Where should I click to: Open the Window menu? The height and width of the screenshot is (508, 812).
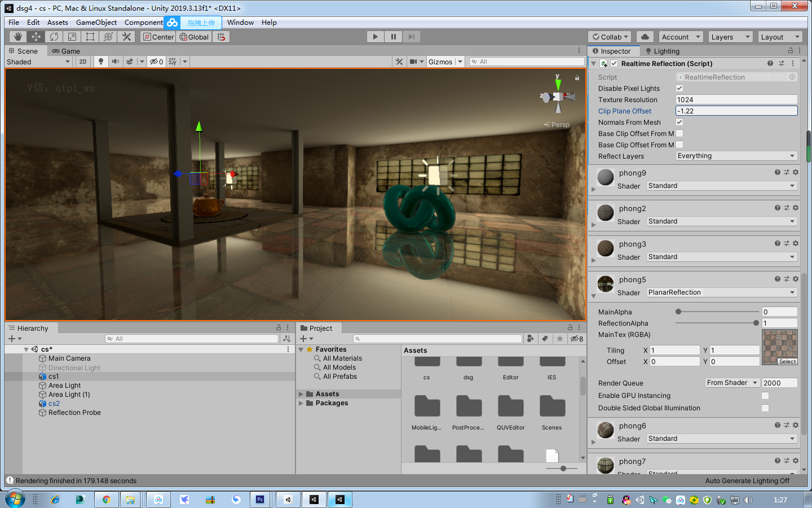click(240, 23)
